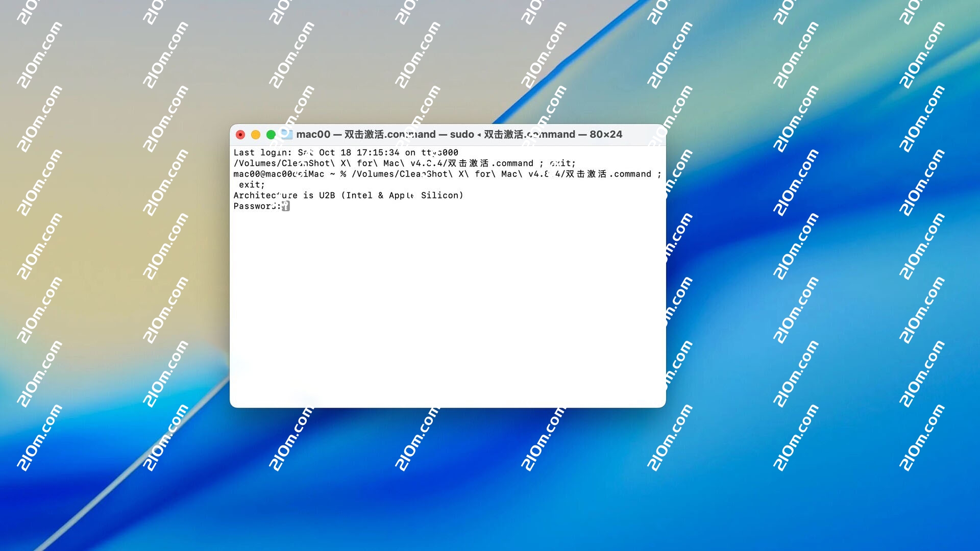Click the '(Intel & Apple Silicon)' text
The width and height of the screenshot is (980, 551).
click(402, 195)
